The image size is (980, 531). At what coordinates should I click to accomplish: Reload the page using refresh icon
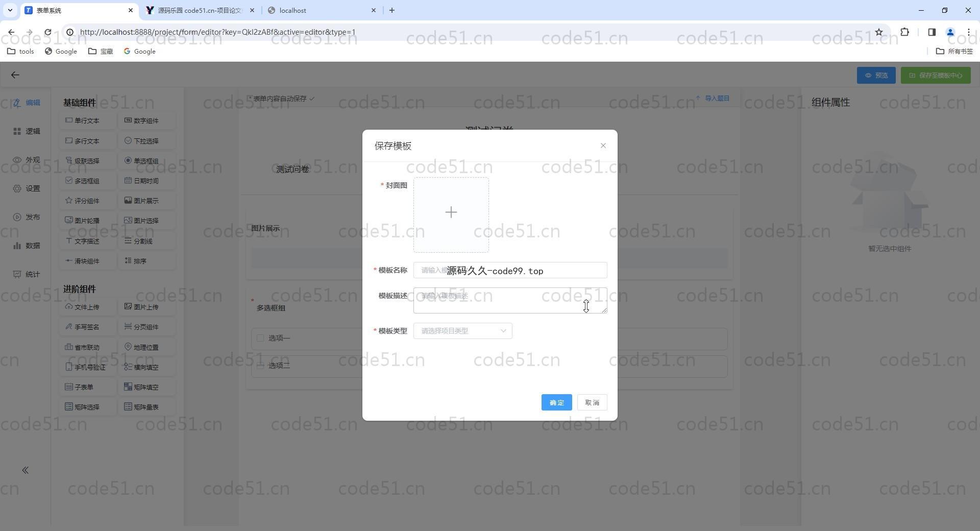point(47,32)
